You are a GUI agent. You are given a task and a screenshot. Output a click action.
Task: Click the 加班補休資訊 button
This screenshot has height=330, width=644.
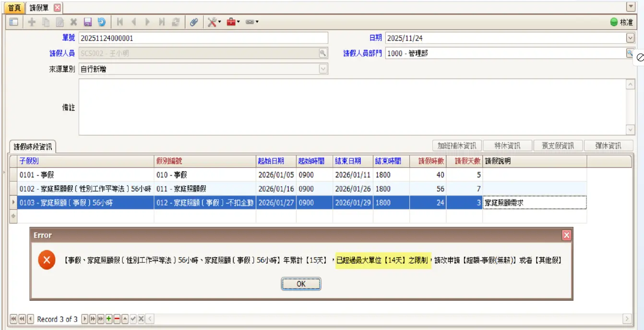pos(457,146)
